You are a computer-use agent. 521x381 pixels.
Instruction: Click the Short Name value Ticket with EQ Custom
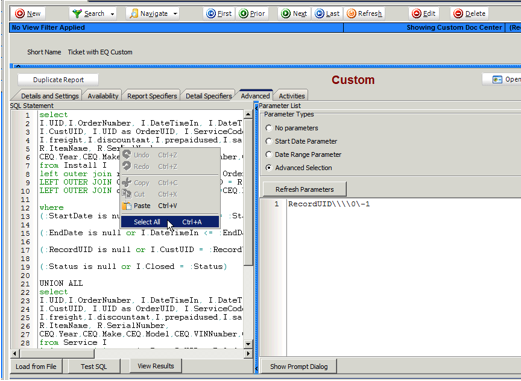tap(100, 52)
